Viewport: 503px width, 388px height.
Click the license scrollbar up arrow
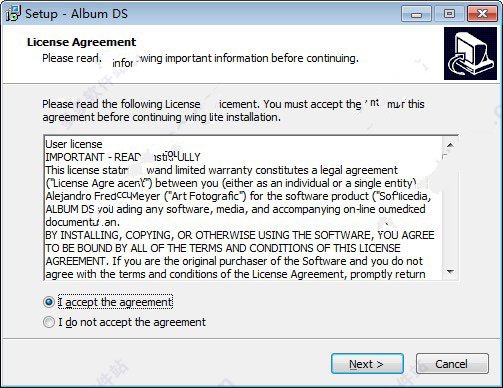click(x=450, y=145)
